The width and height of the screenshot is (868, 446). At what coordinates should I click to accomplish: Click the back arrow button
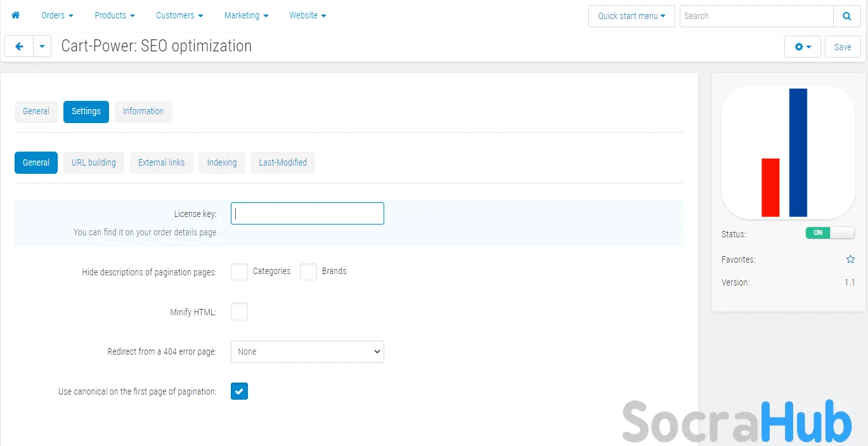19,46
